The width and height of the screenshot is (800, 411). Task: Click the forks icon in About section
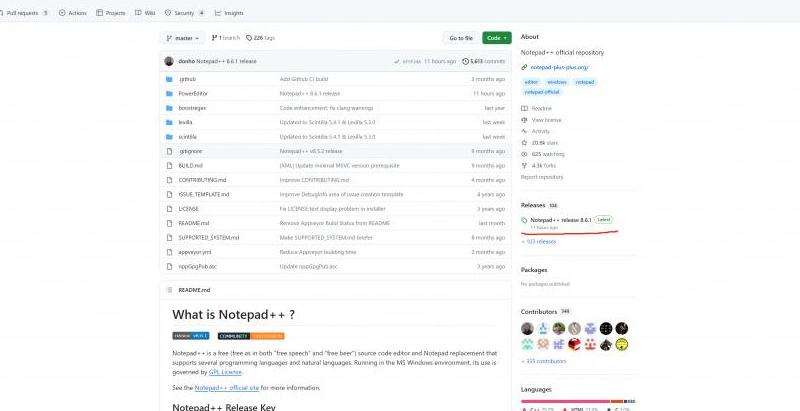pyautogui.click(x=525, y=165)
